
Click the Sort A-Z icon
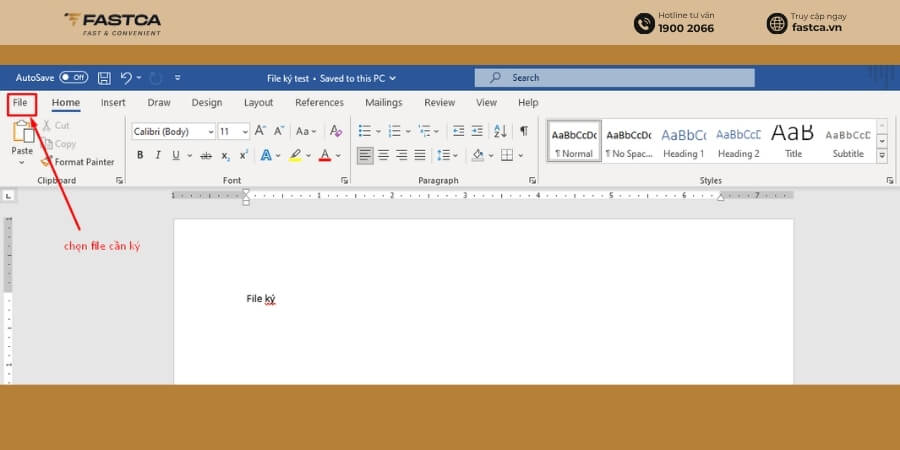coord(500,131)
